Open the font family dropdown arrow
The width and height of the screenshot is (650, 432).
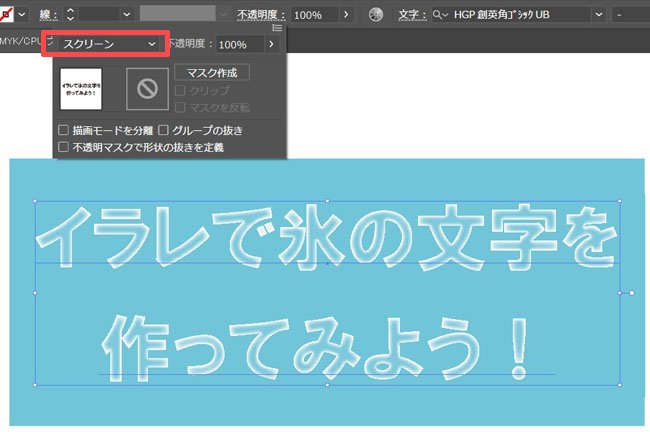599,15
